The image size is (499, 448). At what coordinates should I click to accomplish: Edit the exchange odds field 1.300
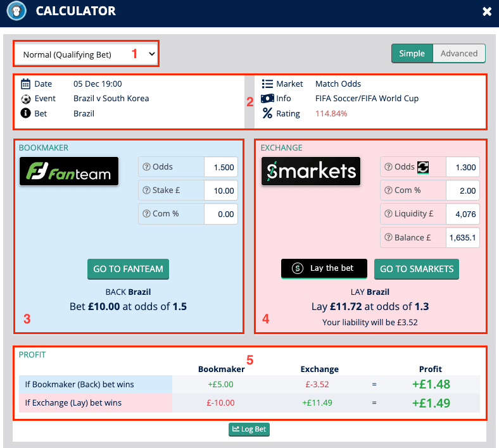pyautogui.click(x=463, y=167)
